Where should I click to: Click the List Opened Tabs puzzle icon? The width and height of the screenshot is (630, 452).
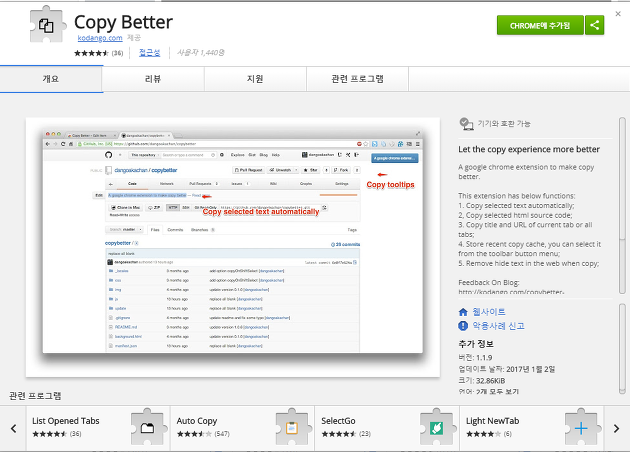[x=147, y=427]
